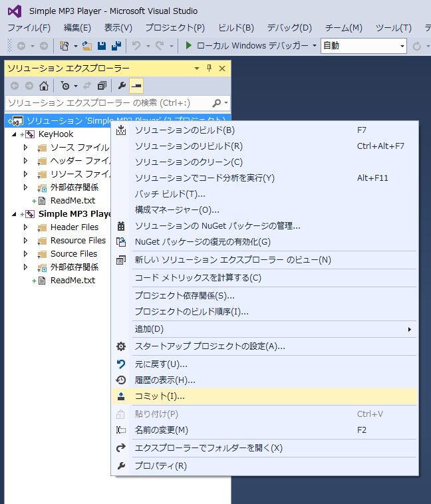Select 外部依存関係 under Simple MP3 Player
The height and width of the screenshot is (504, 431).
(74, 267)
